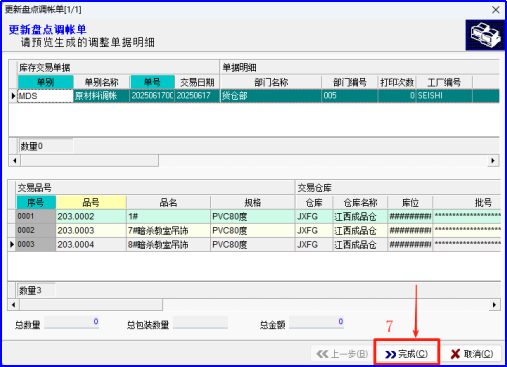Image resolution: width=507 pixels, height=367 pixels.
Task: Click the lower grid horizontal scrollbar thumb
Action: (x=91, y=305)
